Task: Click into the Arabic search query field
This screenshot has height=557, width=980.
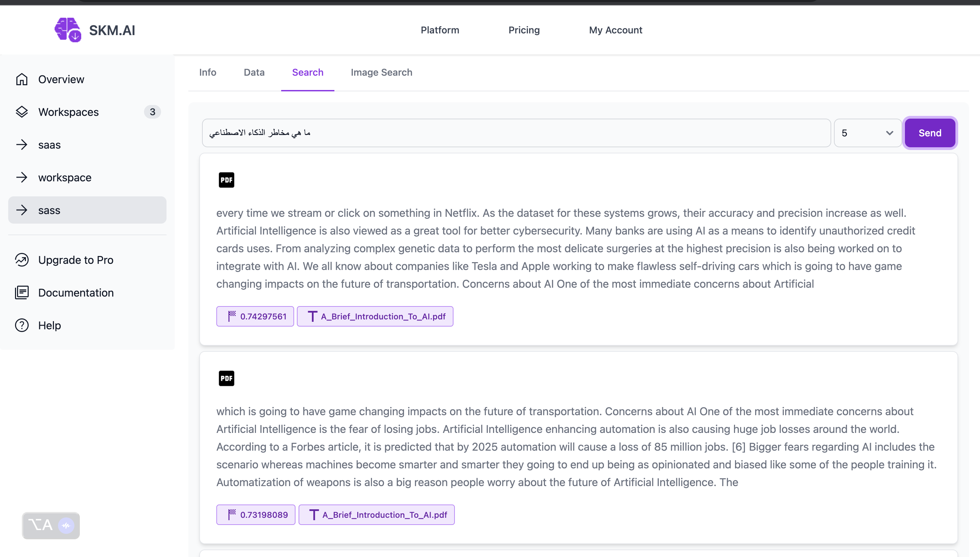Action: coord(516,133)
